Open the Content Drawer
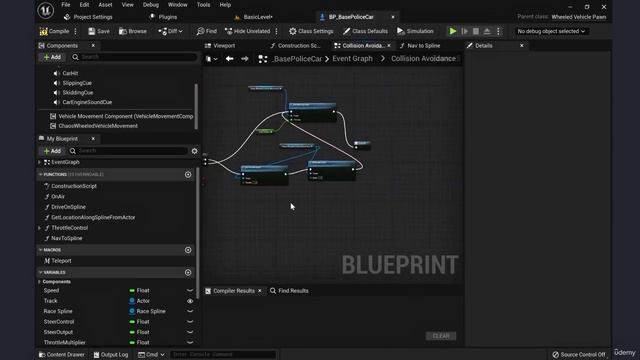 (62, 355)
